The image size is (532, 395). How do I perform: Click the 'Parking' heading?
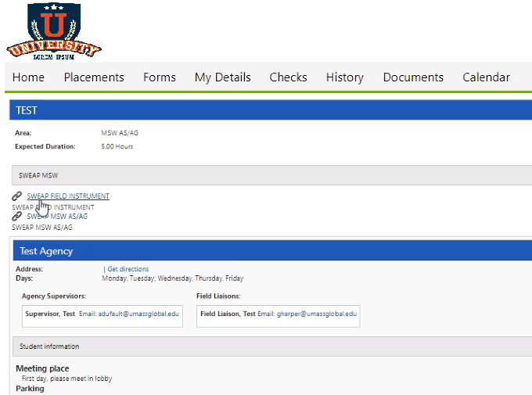30,389
